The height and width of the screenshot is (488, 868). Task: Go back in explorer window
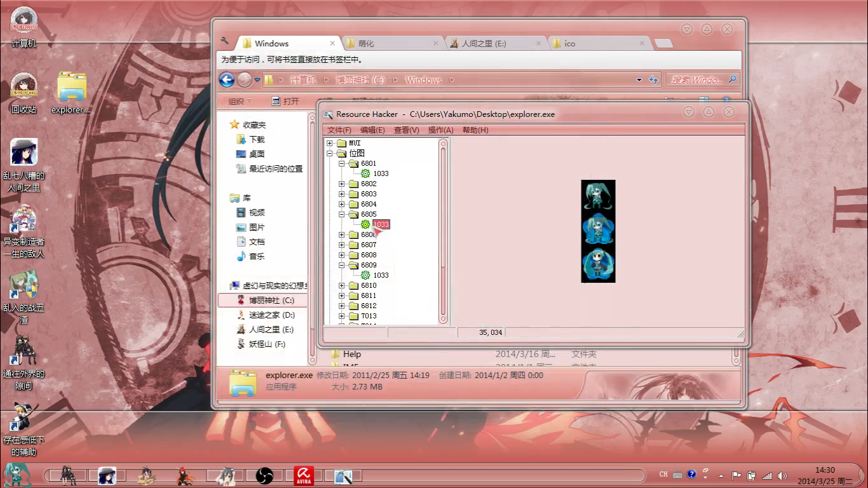pos(227,79)
